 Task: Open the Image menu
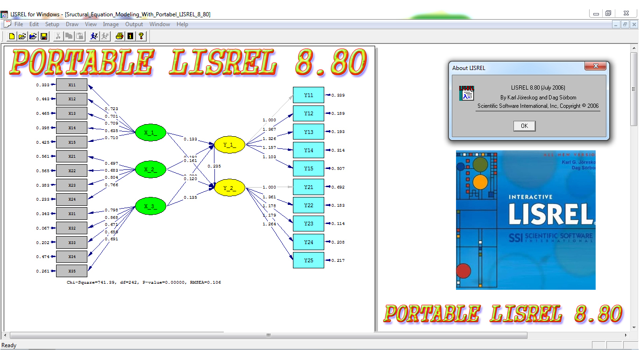click(111, 24)
